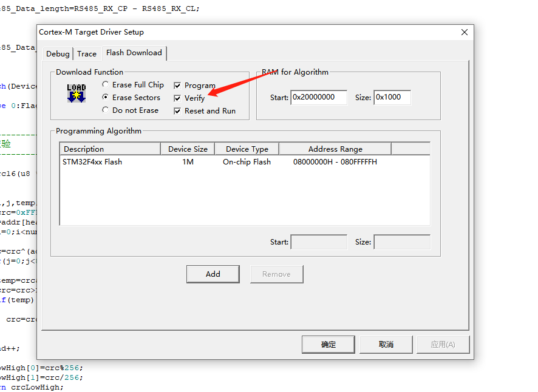Toggle Reset and Run
Viewport: 538px width, 392px height.
tap(177, 110)
